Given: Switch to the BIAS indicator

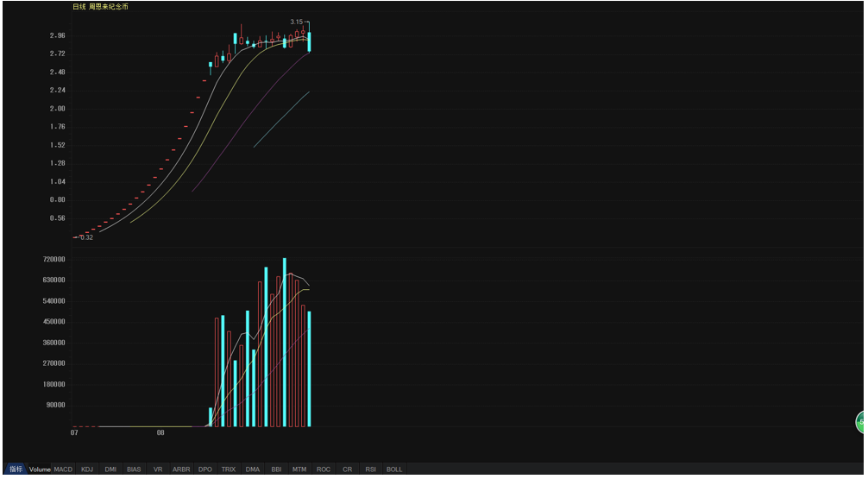Looking at the screenshot, I should 134,470.
